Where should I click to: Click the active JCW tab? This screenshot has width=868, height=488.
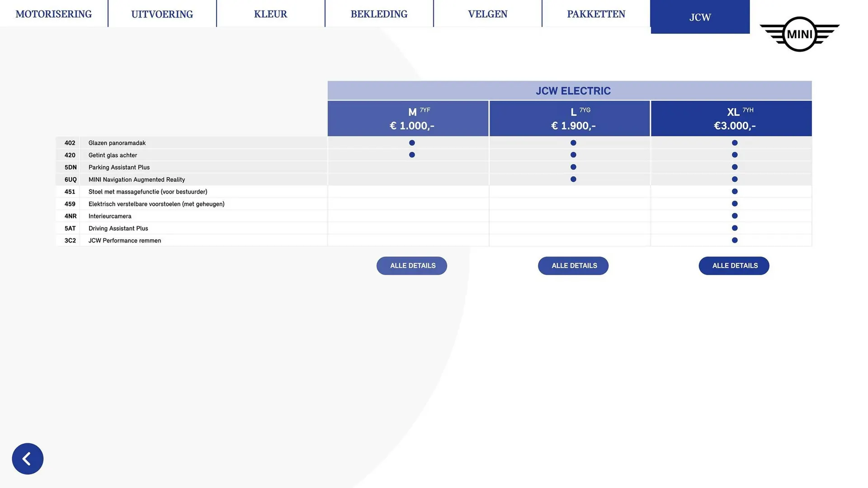(x=700, y=17)
